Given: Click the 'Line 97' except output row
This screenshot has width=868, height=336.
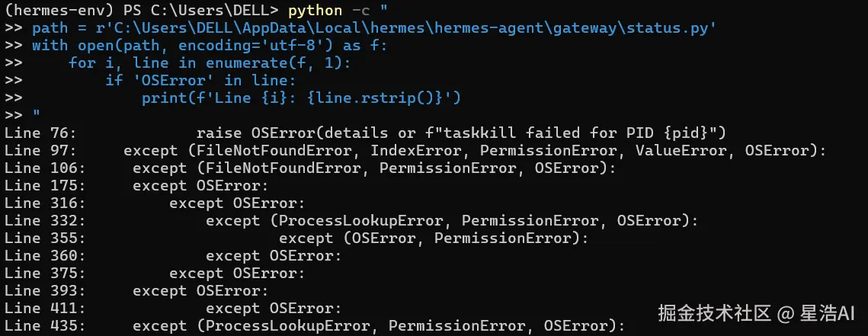Looking at the screenshot, I should 474,151.
